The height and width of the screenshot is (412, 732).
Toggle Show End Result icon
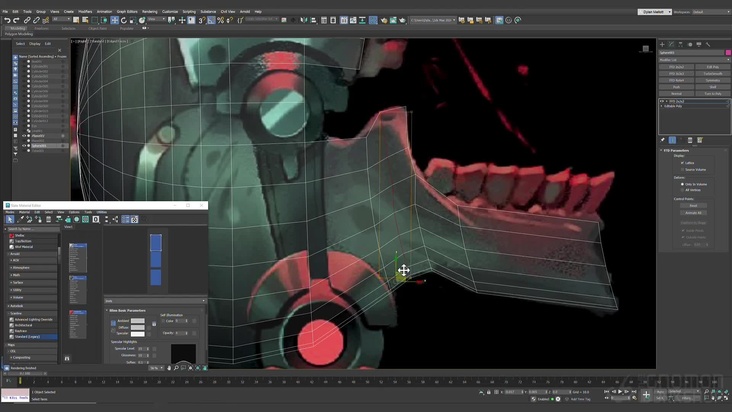(x=672, y=140)
